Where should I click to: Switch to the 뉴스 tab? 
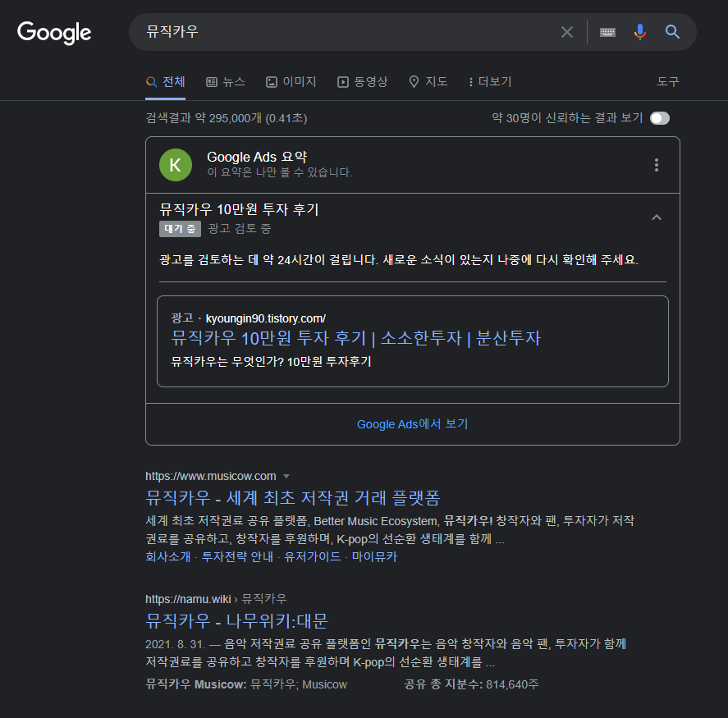pos(226,82)
